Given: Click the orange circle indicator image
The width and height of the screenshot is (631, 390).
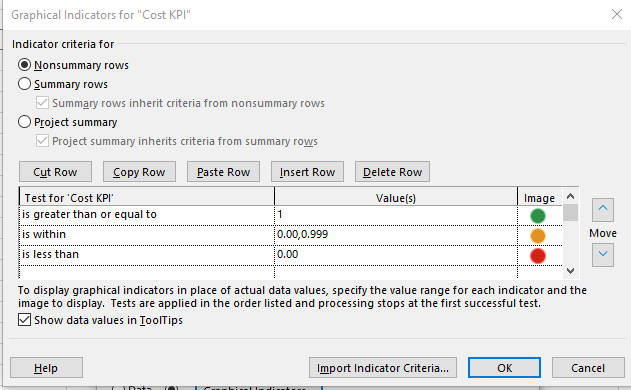Looking at the screenshot, I should coord(538,236).
